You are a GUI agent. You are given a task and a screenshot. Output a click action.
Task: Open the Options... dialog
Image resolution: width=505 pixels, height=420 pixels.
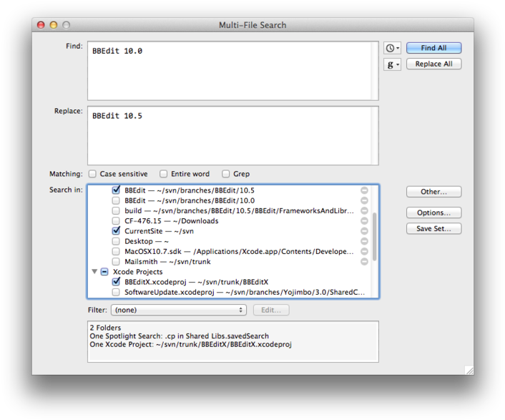pyautogui.click(x=433, y=213)
